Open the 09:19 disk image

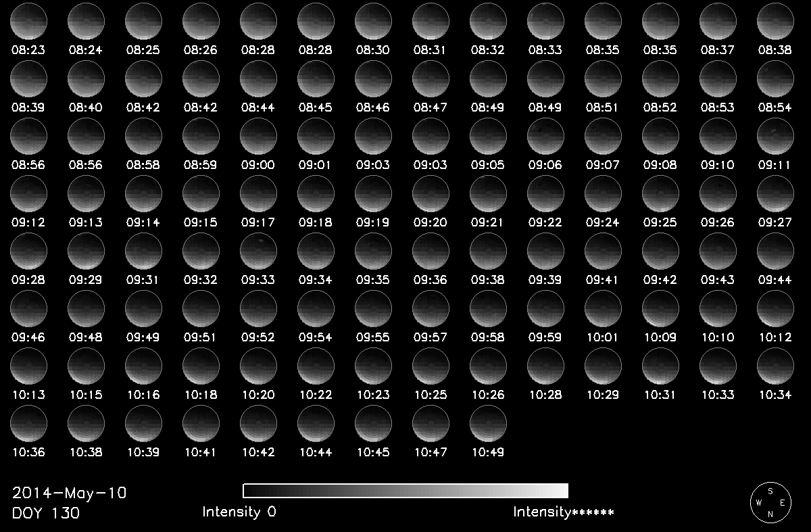click(373, 193)
